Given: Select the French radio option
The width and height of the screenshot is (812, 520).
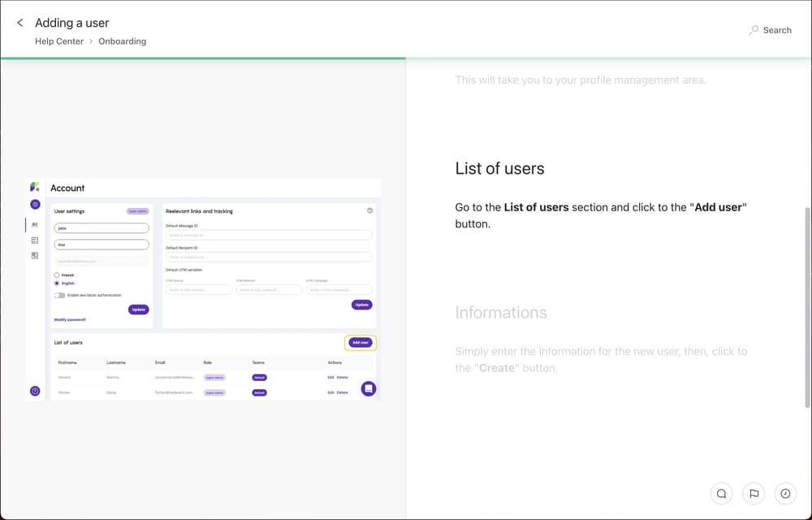Looking at the screenshot, I should click(x=57, y=275).
